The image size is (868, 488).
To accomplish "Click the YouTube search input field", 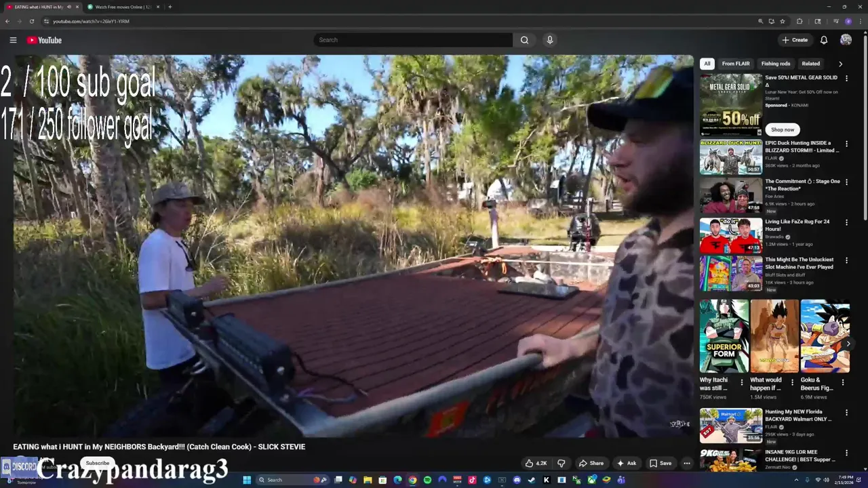I will coord(413,40).
